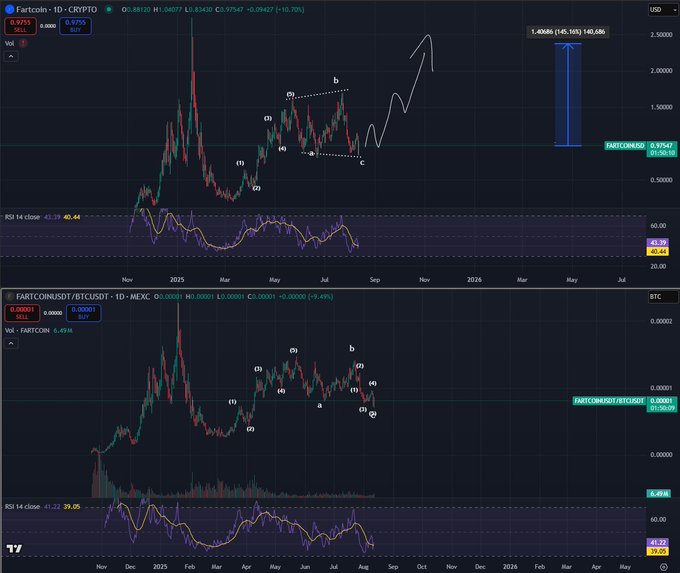Click the 1.50000 price axis label
Viewport: 680px width, 573px height.
coord(661,107)
